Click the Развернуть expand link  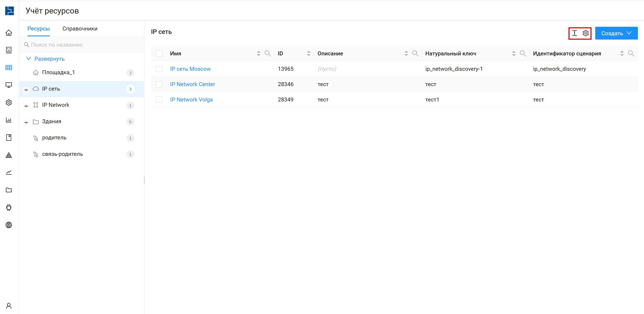[49, 59]
